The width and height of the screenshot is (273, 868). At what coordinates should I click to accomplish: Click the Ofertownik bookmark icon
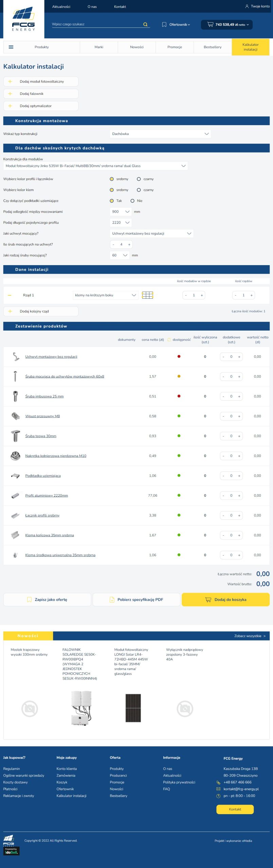pyautogui.click(x=164, y=24)
